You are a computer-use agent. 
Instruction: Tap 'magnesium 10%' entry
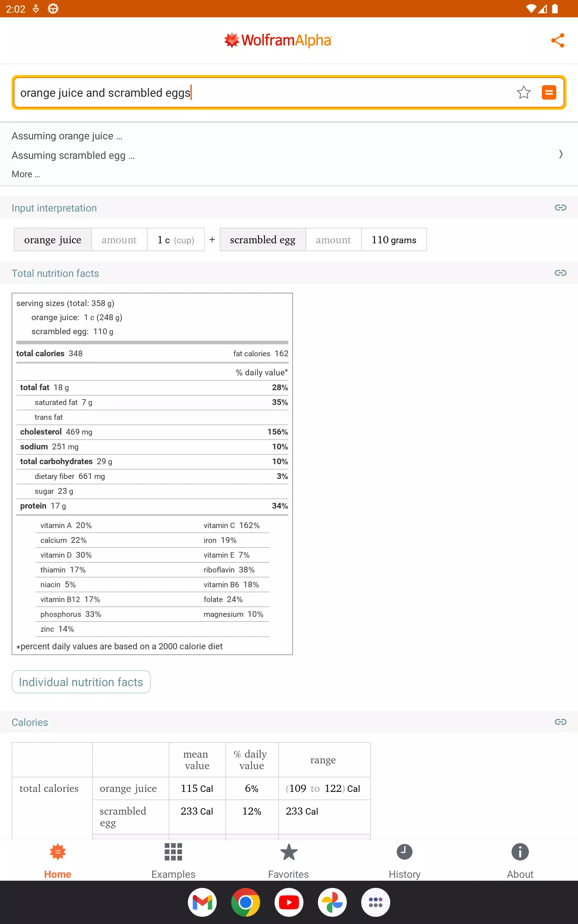coord(234,614)
